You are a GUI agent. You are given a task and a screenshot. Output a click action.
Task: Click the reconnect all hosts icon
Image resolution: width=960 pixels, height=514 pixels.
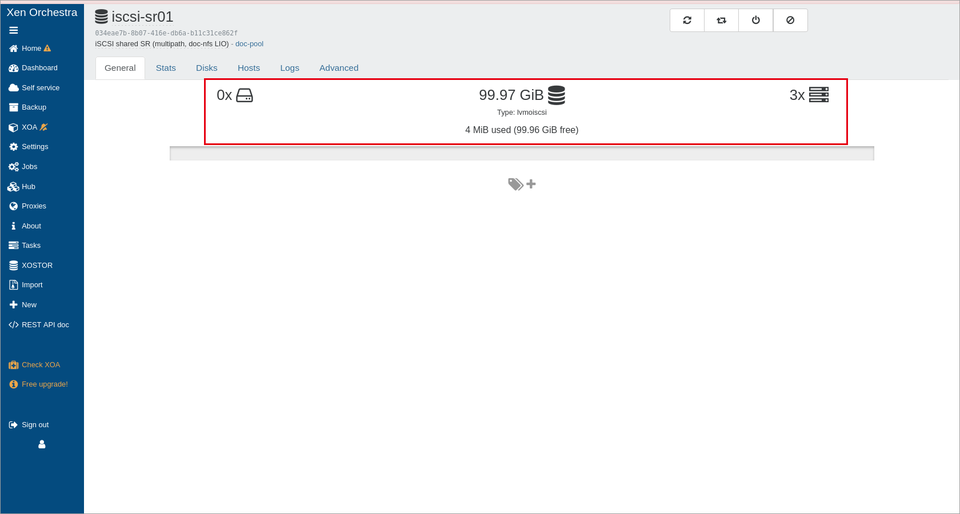click(721, 20)
